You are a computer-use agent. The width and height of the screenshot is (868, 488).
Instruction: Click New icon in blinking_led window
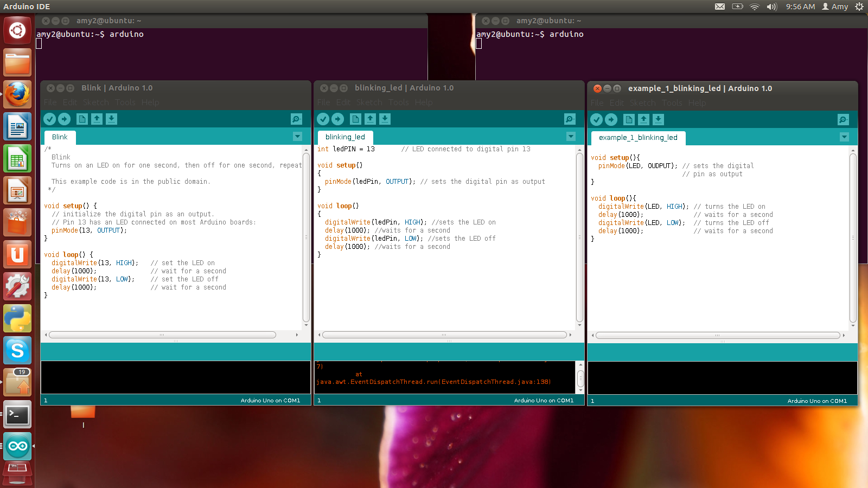(x=355, y=119)
